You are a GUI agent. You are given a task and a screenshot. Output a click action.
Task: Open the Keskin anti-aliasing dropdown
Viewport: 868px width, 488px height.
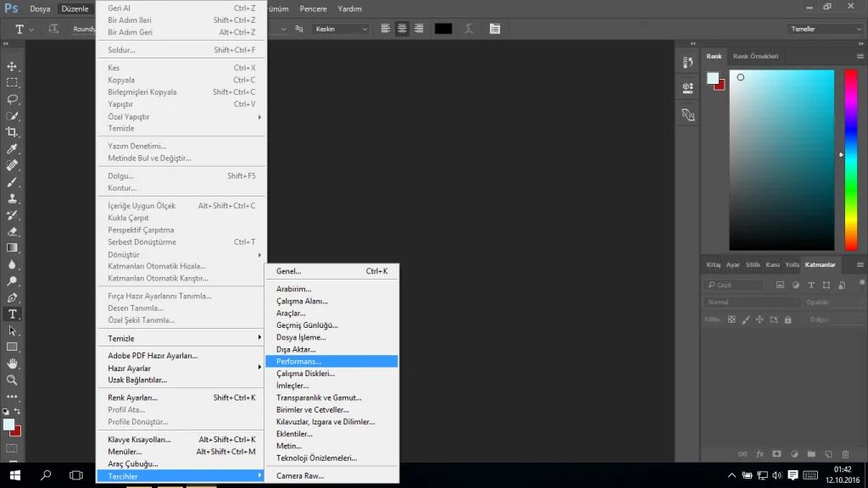click(342, 29)
